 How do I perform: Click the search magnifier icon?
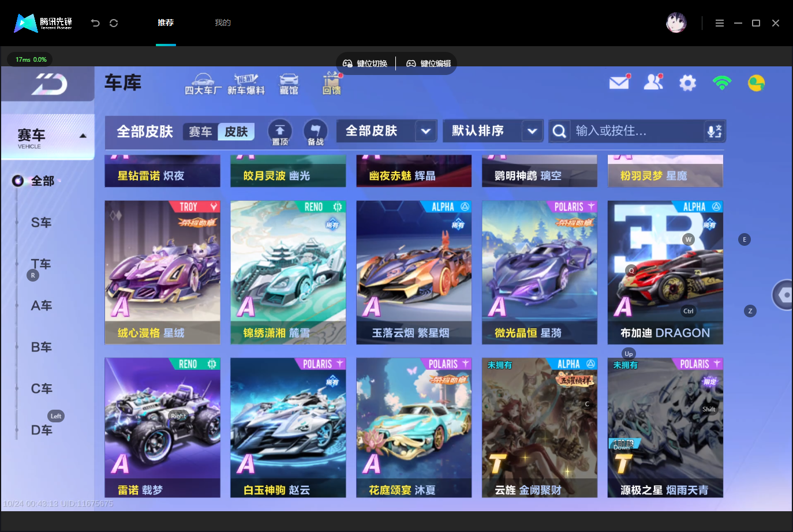[559, 132]
